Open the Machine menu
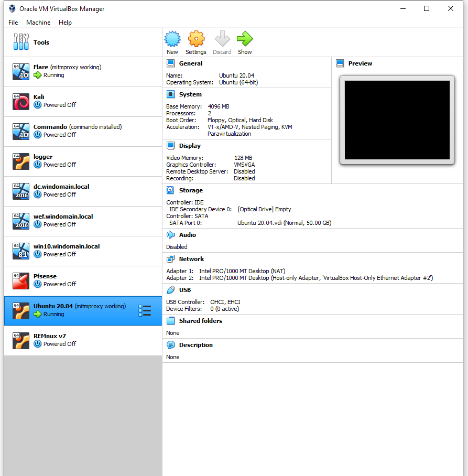 [38, 23]
